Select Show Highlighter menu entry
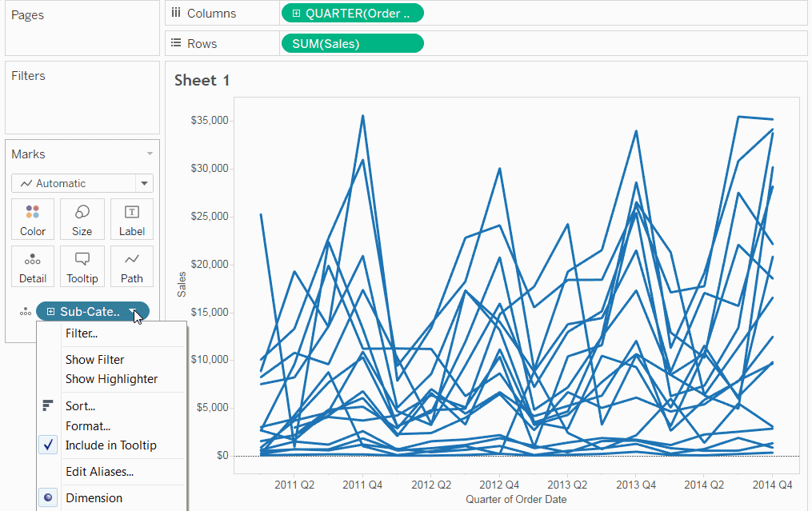The height and width of the screenshot is (511, 812). 111,379
